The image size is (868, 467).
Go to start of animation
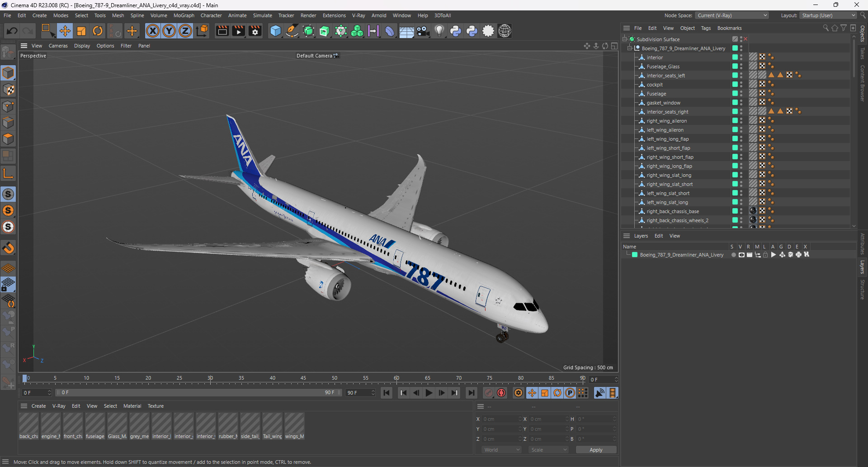point(387,393)
